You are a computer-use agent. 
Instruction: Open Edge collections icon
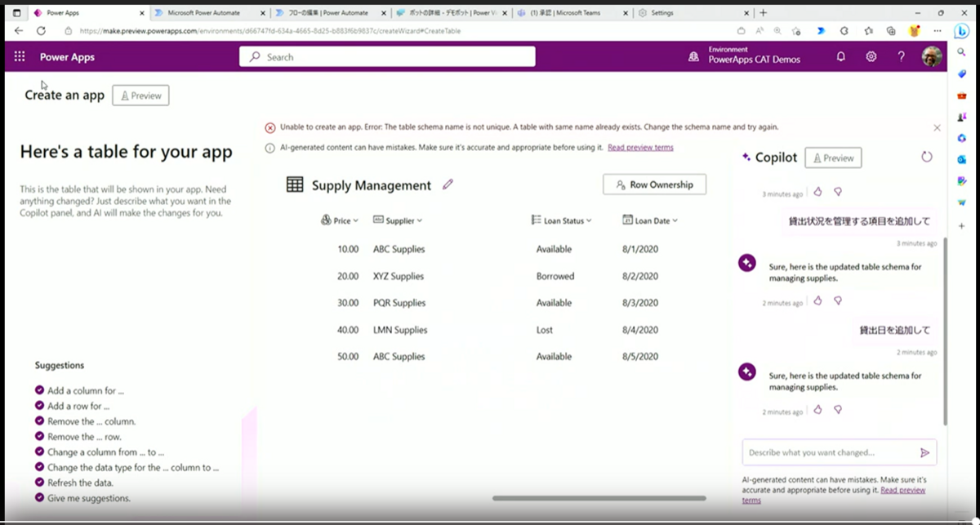coord(890,30)
